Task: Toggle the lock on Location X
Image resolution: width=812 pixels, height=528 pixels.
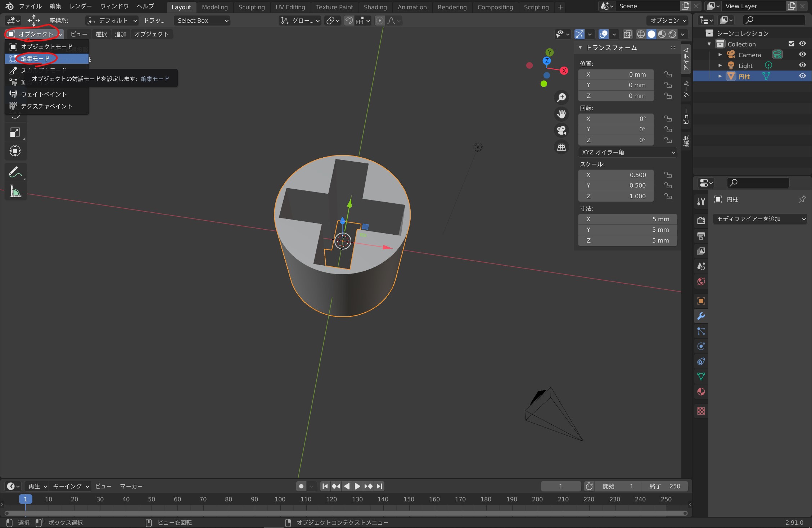Action: click(x=668, y=75)
